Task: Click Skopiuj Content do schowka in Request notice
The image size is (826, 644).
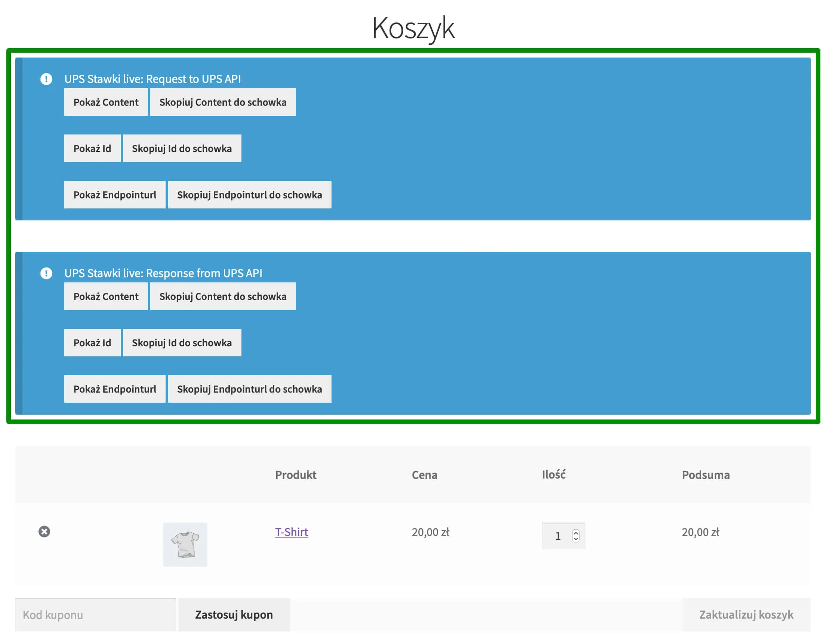Action: [223, 102]
